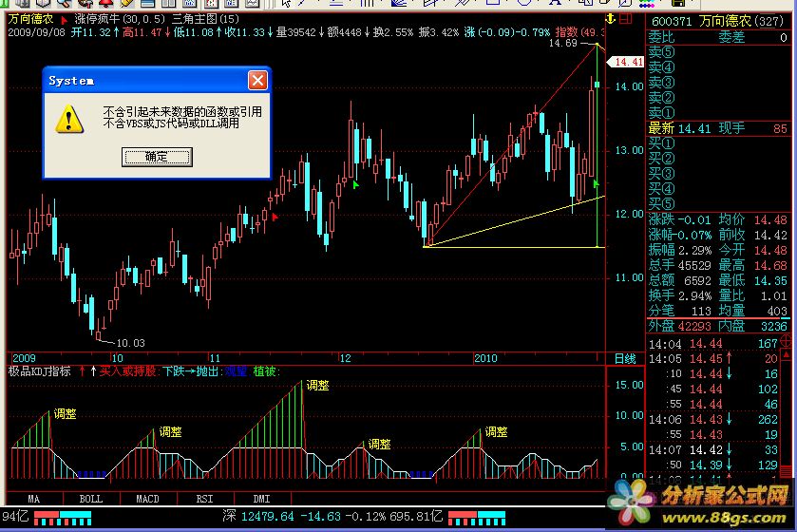Select the BOLL indicator tab
This screenshot has width=797, height=532.
point(91,498)
